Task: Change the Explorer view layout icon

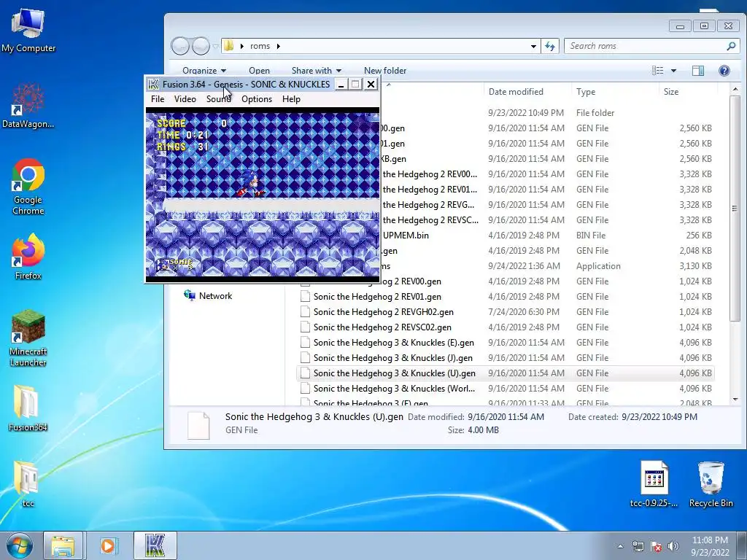Action: [x=658, y=71]
